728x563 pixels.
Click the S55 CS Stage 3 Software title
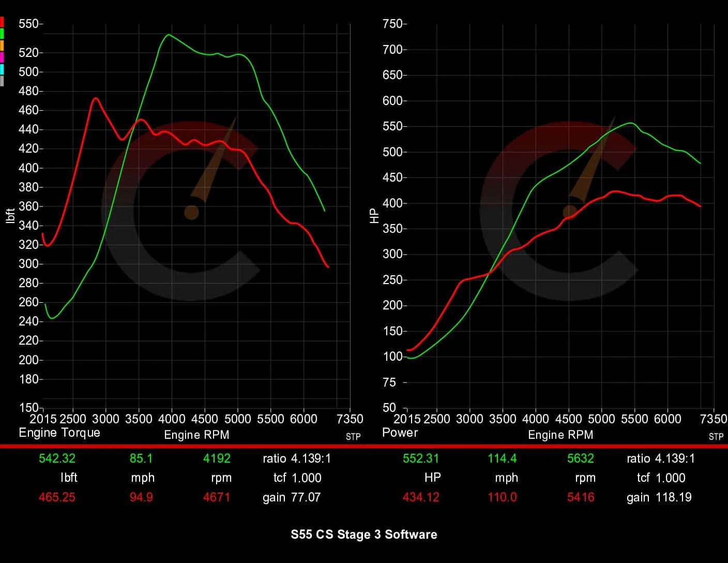click(x=364, y=535)
